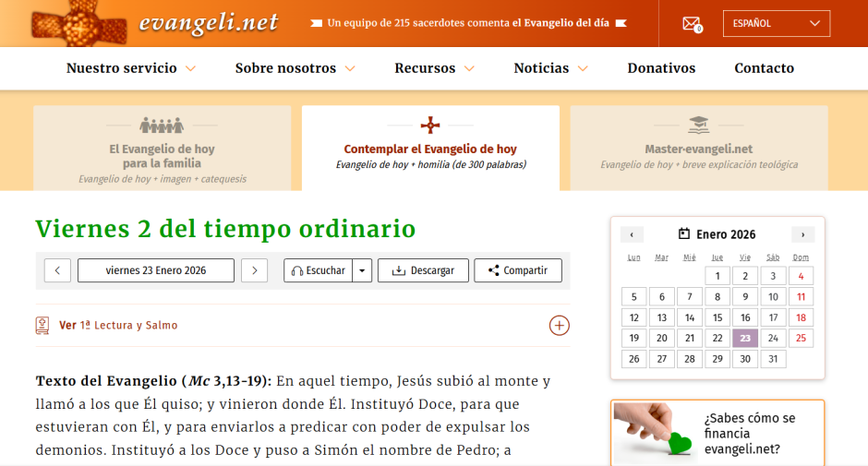Click the Texto del Evangelio (Mc 3,13-19) text
Image resolution: width=868 pixels, height=466 pixels.
[154, 381]
